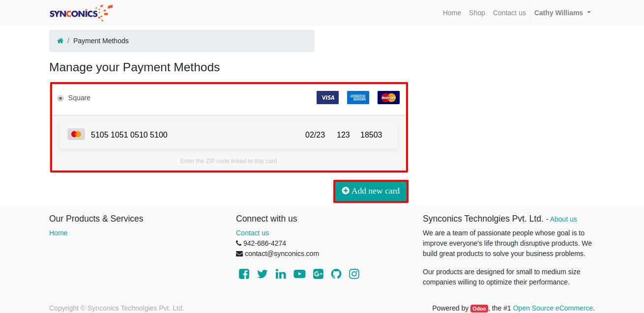Expand the Cathy Williams user dropdown
Viewport: 644px width, 313px height.
pos(562,13)
